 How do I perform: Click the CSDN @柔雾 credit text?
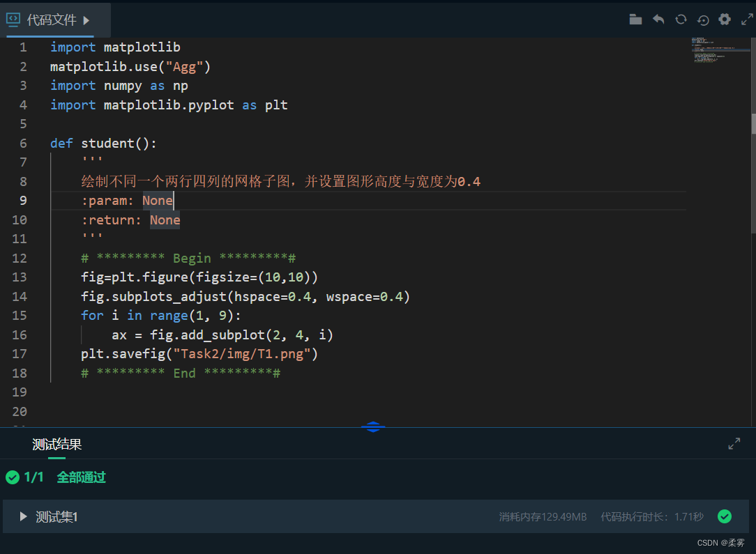click(721, 543)
